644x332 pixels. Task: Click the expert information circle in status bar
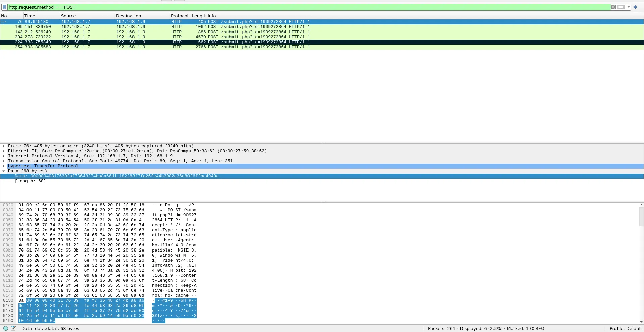point(6,328)
